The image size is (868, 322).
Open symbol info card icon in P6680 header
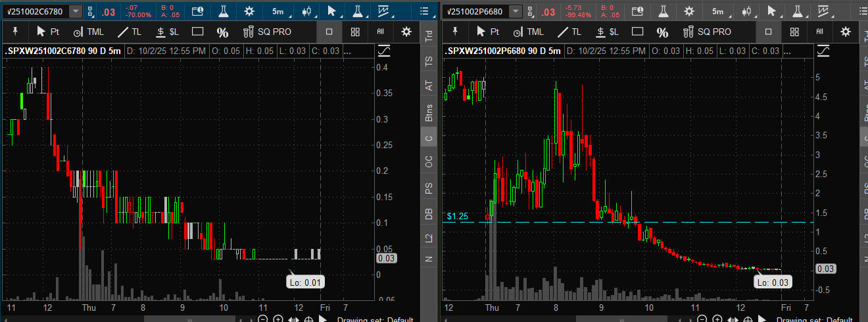[637, 11]
